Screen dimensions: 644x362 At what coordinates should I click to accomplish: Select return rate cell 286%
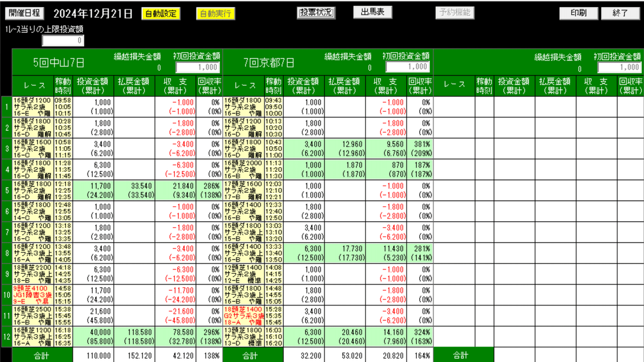[209, 190]
